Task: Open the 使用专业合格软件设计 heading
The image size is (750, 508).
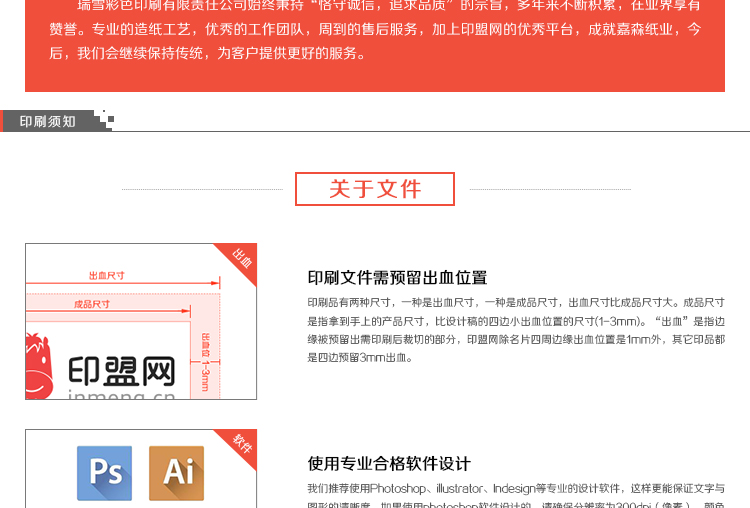Action: point(389,464)
